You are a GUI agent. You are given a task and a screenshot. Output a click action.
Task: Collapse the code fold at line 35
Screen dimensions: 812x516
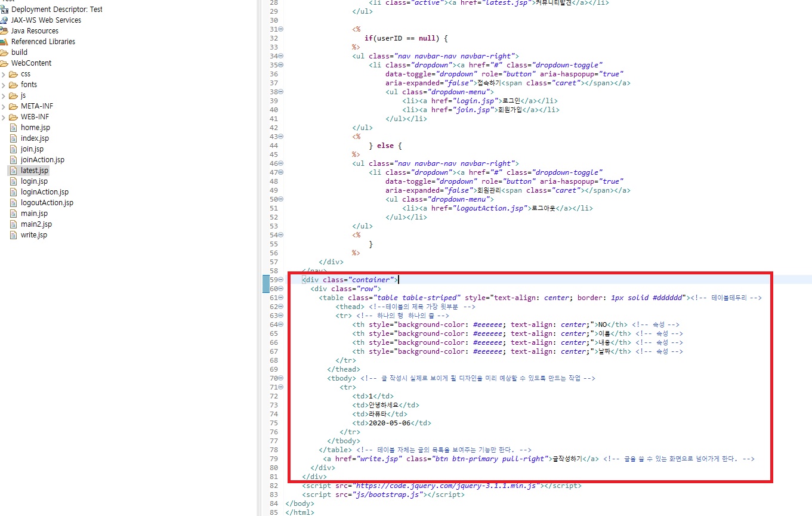pyautogui.click(x=281, y=65)
